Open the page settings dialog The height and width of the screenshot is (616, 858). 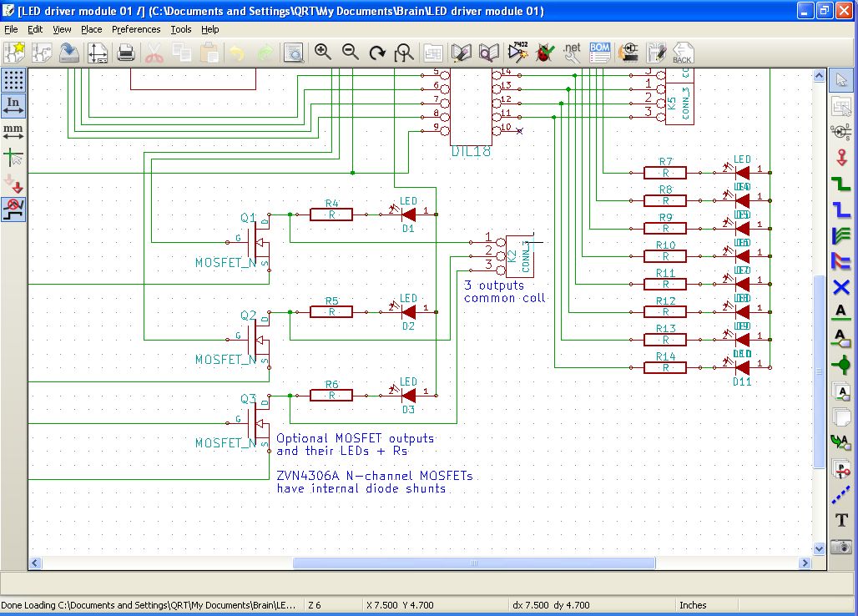pyautogui.click(x=98, y=53)
